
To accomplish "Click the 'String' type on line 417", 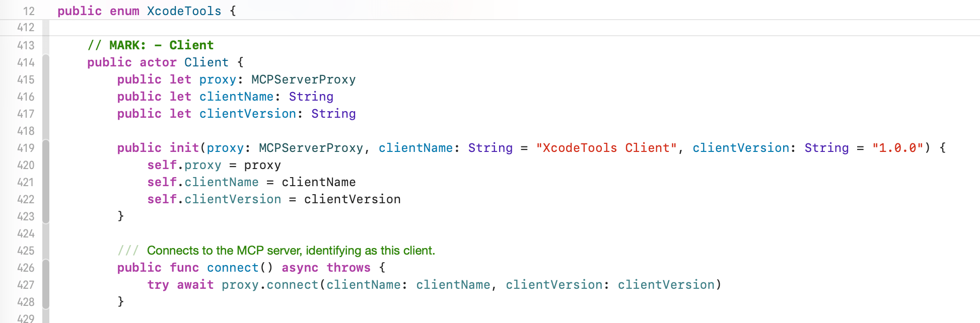I will (333, 113).
